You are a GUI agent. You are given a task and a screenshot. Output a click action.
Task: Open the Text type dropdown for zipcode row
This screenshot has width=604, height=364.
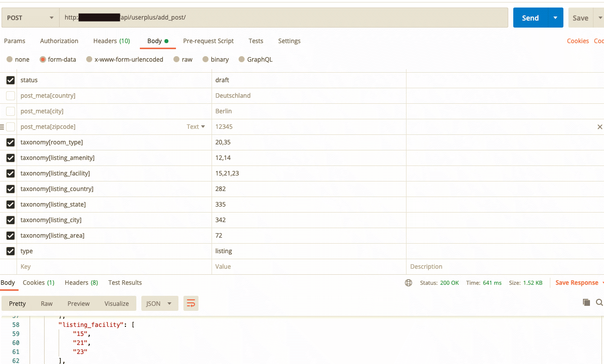click(x=196, y=127)
